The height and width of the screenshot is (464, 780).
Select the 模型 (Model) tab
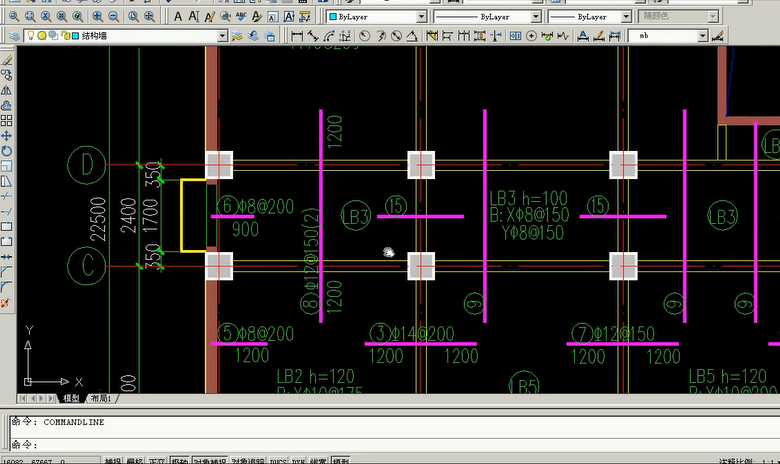click(72, 398)
